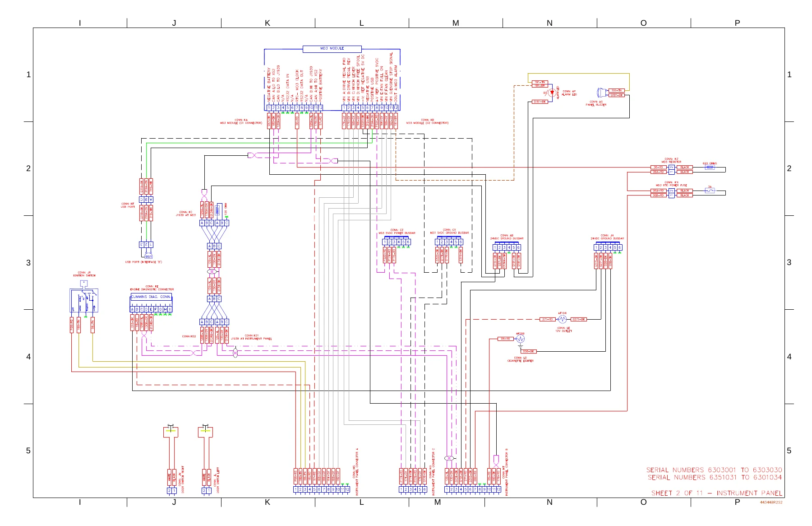The width and height of the screenshot is (812, 526).
Task: Click the alarm LED diode symbol
Action: pos(551,93)
